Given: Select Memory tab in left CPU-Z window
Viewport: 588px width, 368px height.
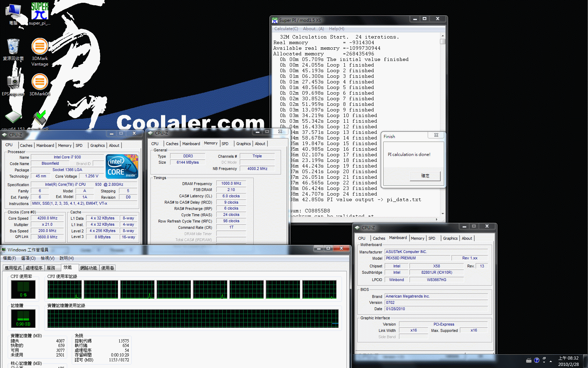Looking at the screenshot, I should [x=65, y=145].
